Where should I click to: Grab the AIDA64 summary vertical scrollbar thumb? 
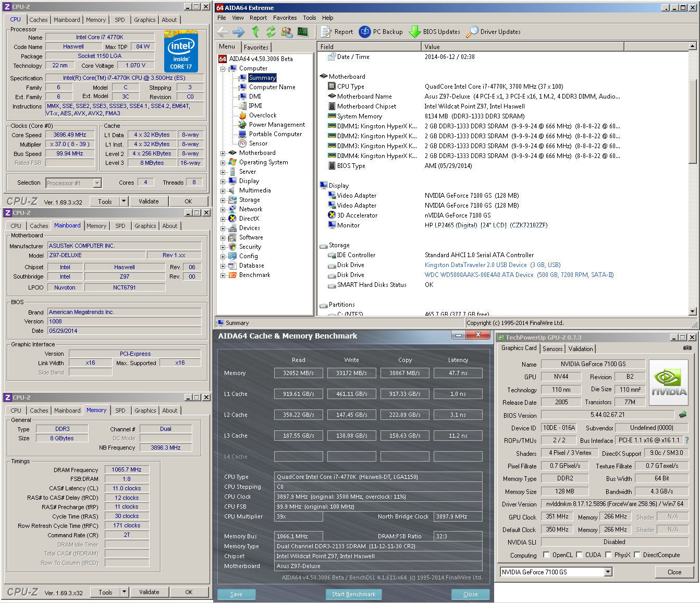(x=693, y=121)
